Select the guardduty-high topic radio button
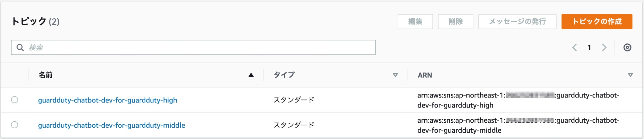The image size is (644, 139). click(x=15, y=100)
